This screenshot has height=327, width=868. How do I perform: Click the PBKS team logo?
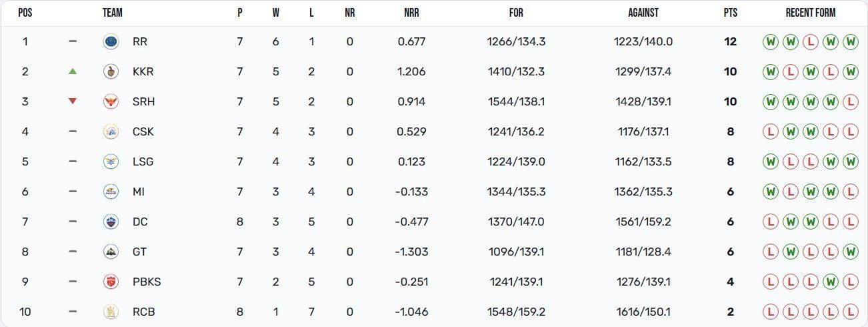[x=111, y=282]
